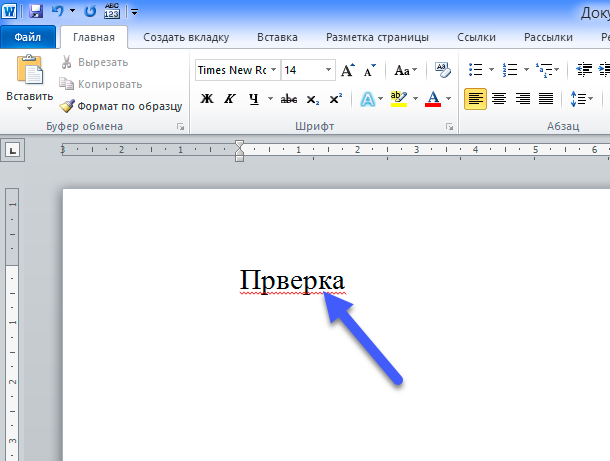The height and width of the screenshot is (461, 610).
Task: Justify the text
Action: (x=546, y=99)
